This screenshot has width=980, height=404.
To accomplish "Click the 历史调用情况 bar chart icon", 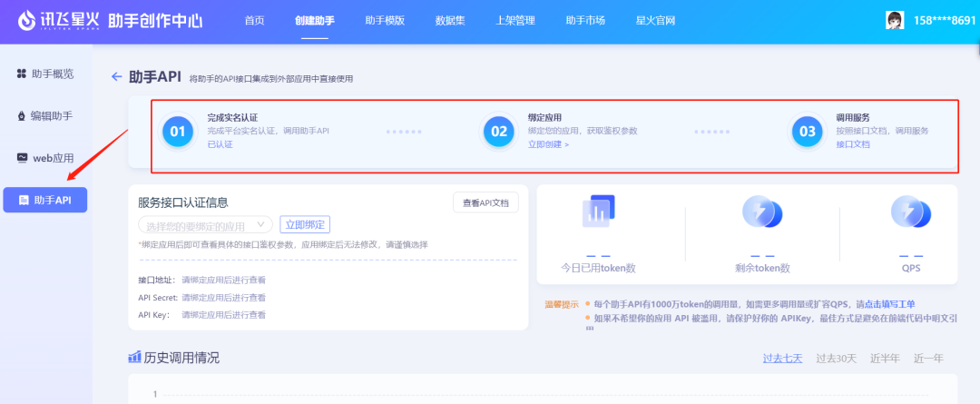I will pyautogui.click(x=134, y=357).
